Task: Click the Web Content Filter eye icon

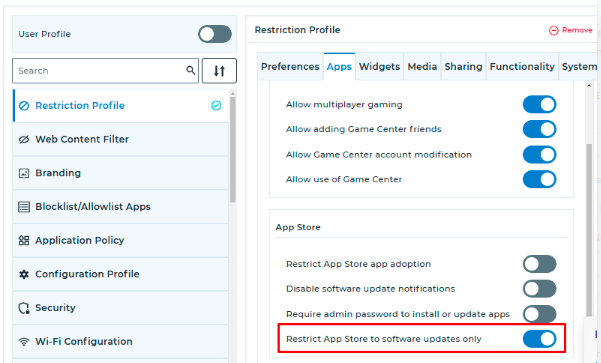Action: 24,140
